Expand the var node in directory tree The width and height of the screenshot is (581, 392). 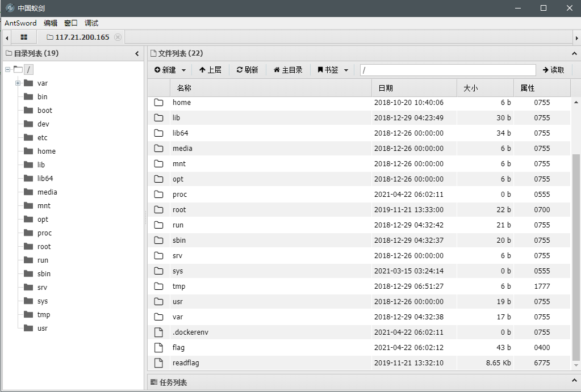(x=18, y=83)
